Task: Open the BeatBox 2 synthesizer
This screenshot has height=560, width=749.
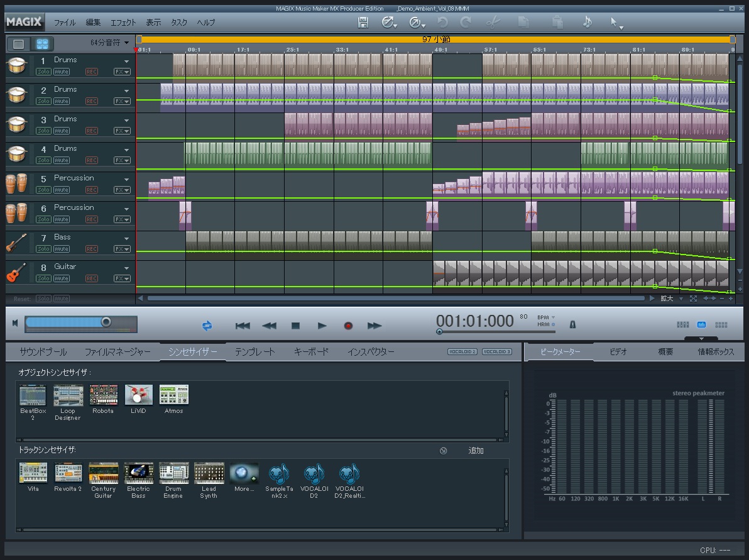Action: coord(33,402)
